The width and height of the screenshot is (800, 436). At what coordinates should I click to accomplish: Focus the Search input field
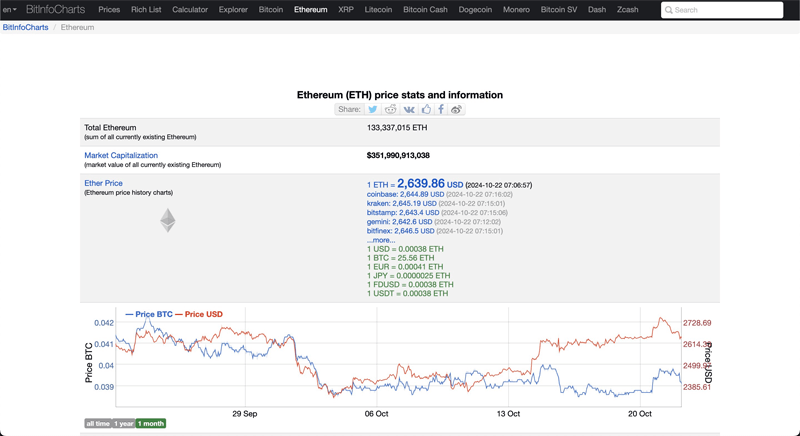pyautogui.click(x=722, y=10)
